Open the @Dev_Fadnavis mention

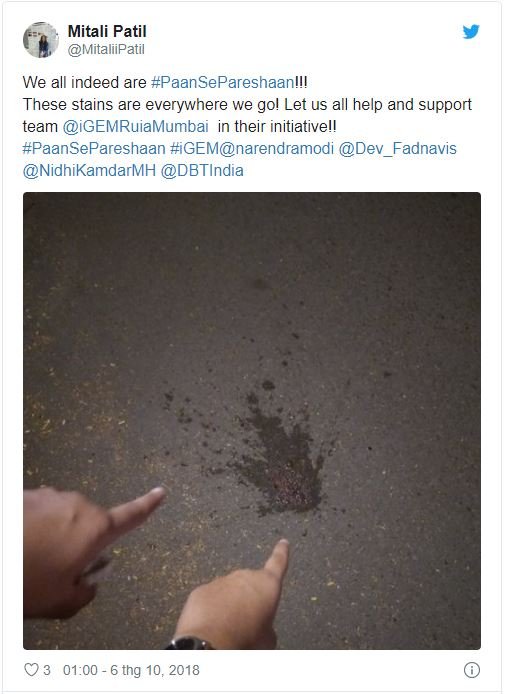[x=398, y=148]
